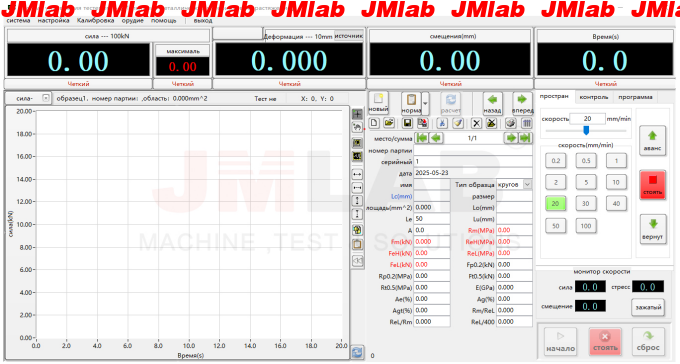The image size is (680, 364).
Task: Click Четкий under the сила display
Action: point(78,84)
